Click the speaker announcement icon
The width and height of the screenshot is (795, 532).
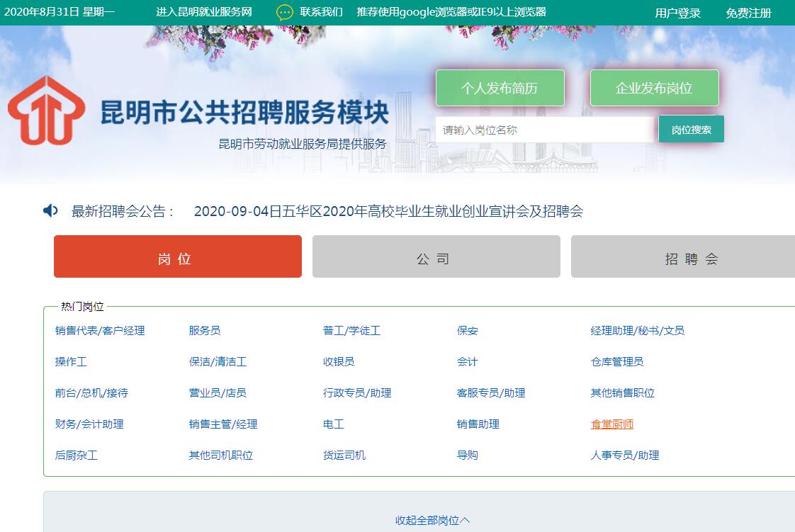click(50, 211)
